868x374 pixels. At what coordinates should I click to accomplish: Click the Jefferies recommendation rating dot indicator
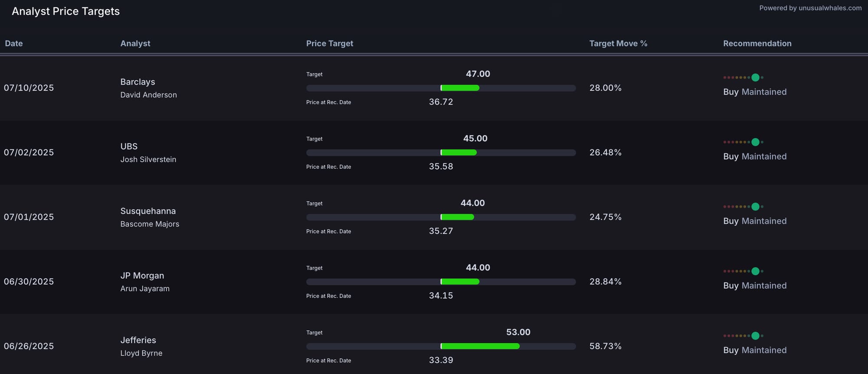(743, 336)
